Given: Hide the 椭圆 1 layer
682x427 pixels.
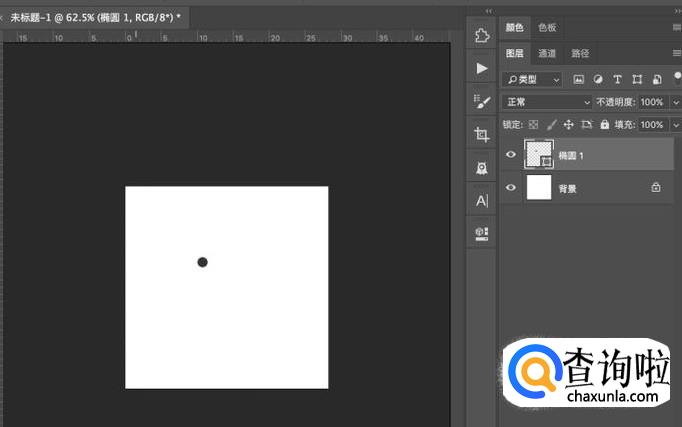Looking at the screenshot, I should pos(511,155).
